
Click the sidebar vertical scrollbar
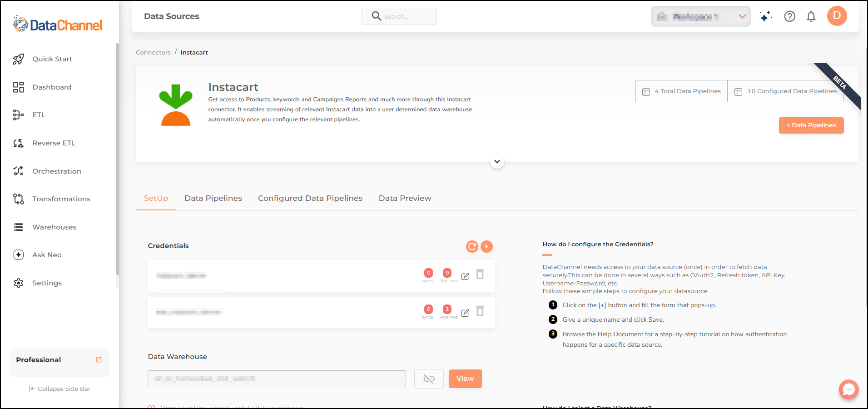coord(117,159)
